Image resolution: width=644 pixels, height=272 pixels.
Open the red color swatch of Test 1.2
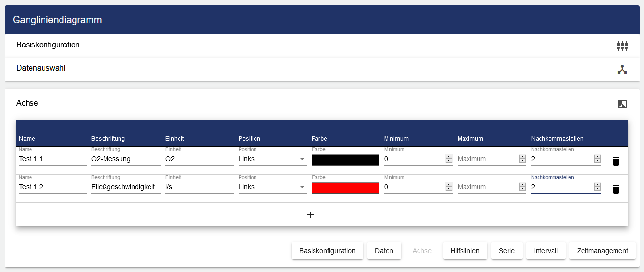click(345, 188)
